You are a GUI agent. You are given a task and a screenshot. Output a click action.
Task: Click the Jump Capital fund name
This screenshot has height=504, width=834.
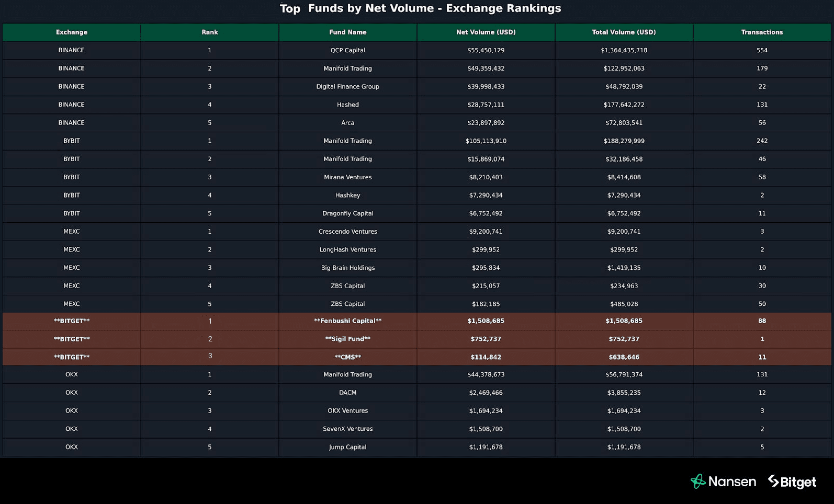tap(348, 447)
